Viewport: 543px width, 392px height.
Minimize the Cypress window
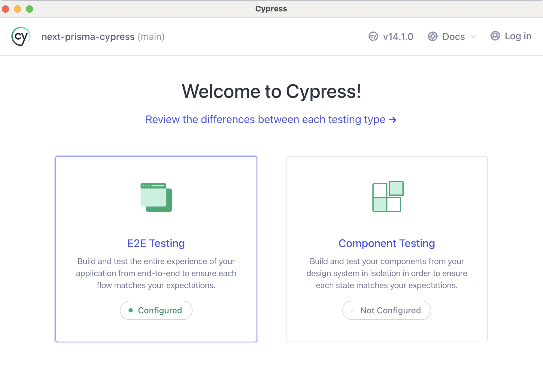pos(17,9)
